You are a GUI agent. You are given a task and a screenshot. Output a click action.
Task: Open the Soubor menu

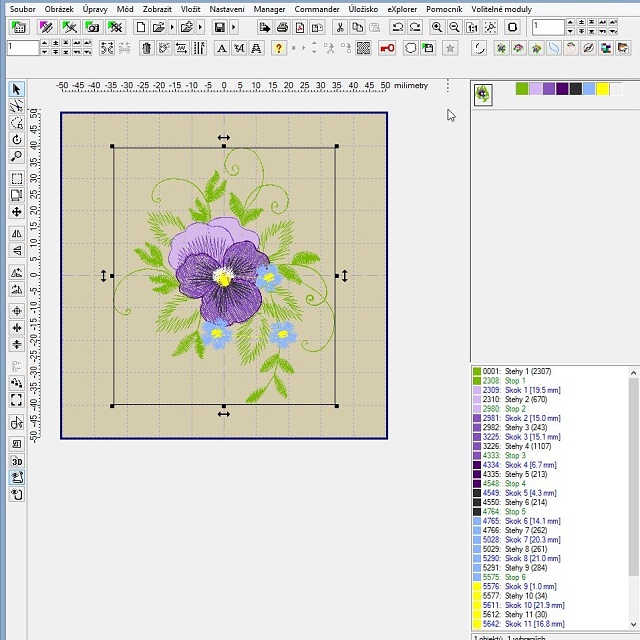[22, 8]
